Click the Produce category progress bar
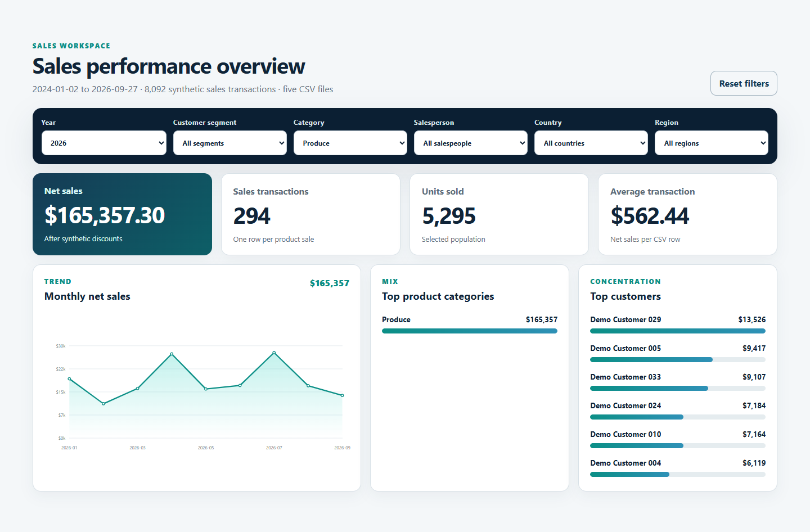Viewport: 810px width, 532px height. (470, 331)
